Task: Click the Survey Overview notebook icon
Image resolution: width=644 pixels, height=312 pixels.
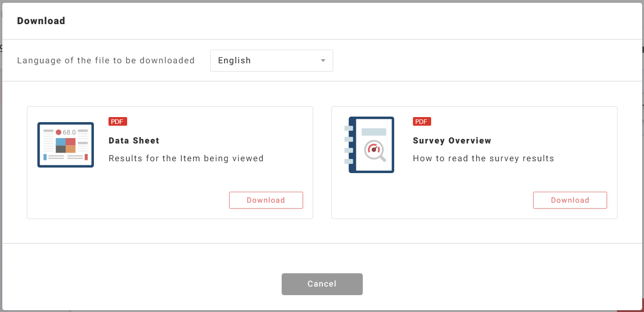Action: point(369,145)
